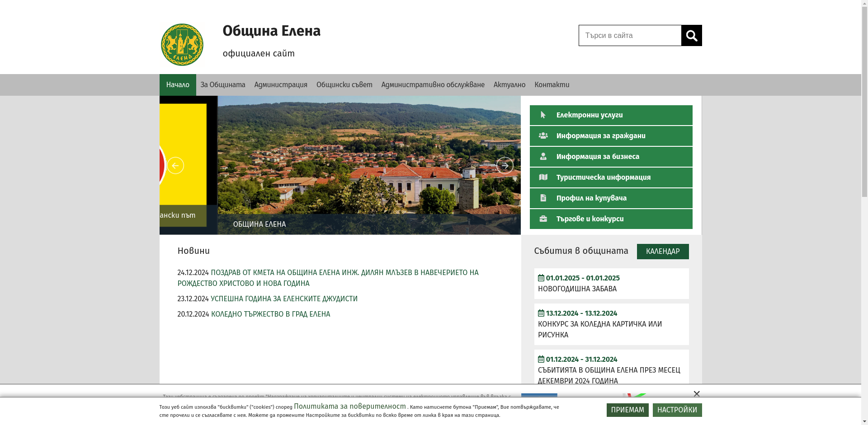This screenshot has width=868, height=425.
Task: Accept cookies with ПРИЕМАМ button
Action: point(627,410)
